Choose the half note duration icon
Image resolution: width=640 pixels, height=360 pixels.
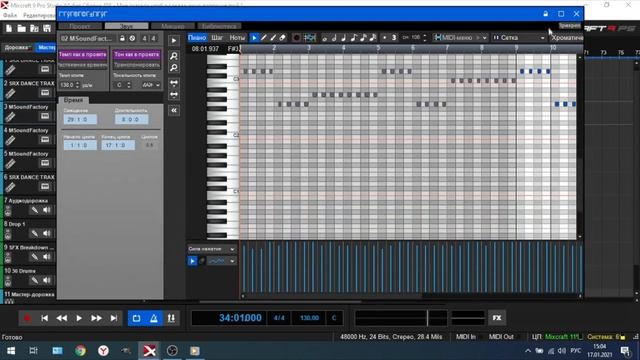pos(334,38)
